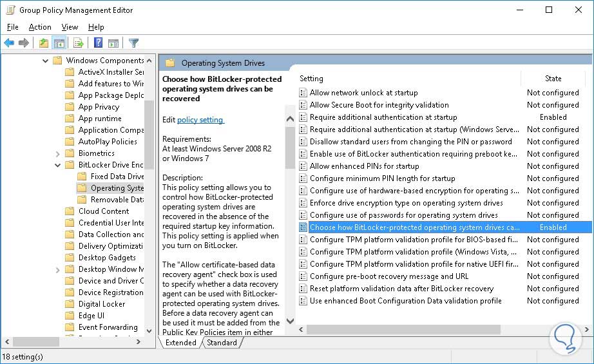Click the Up one level folder icon
Screen dimensions: 594x364
click(44, 43)
